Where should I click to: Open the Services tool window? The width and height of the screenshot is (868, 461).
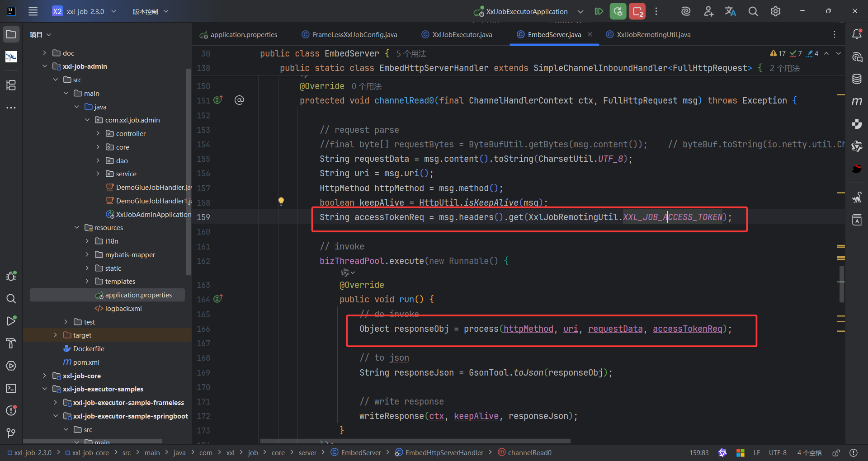(11, 366)
